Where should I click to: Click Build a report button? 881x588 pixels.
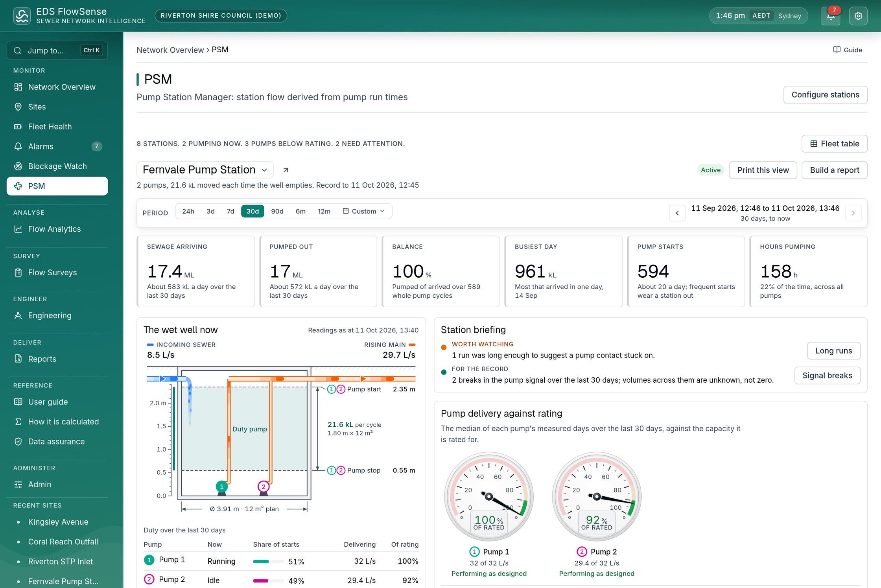click(x=835, y=170)
